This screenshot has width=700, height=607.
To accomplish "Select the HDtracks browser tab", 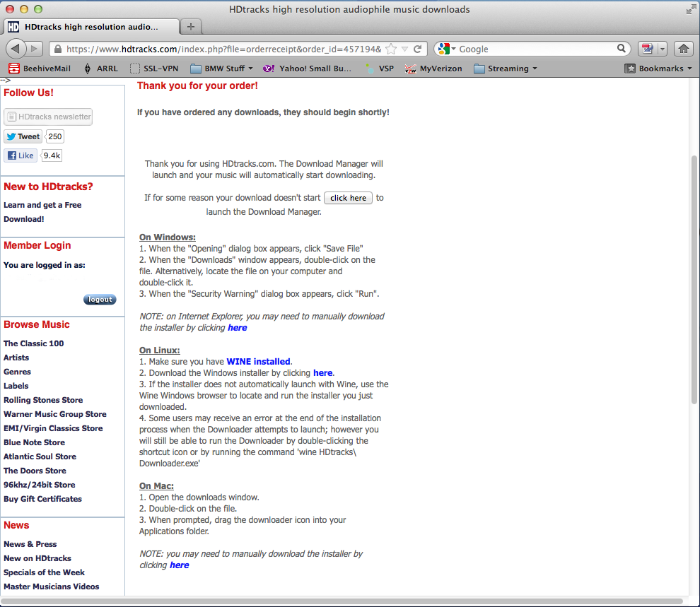I will (91, 27).
